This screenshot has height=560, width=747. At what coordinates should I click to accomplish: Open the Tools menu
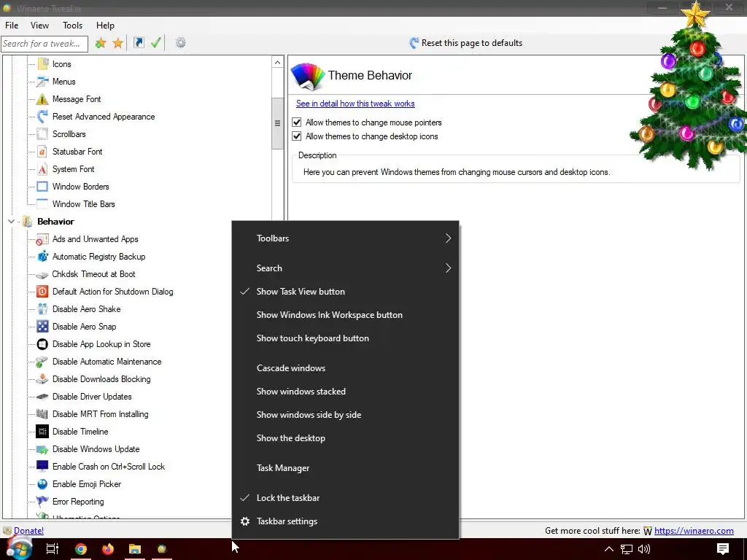point(72,26)
